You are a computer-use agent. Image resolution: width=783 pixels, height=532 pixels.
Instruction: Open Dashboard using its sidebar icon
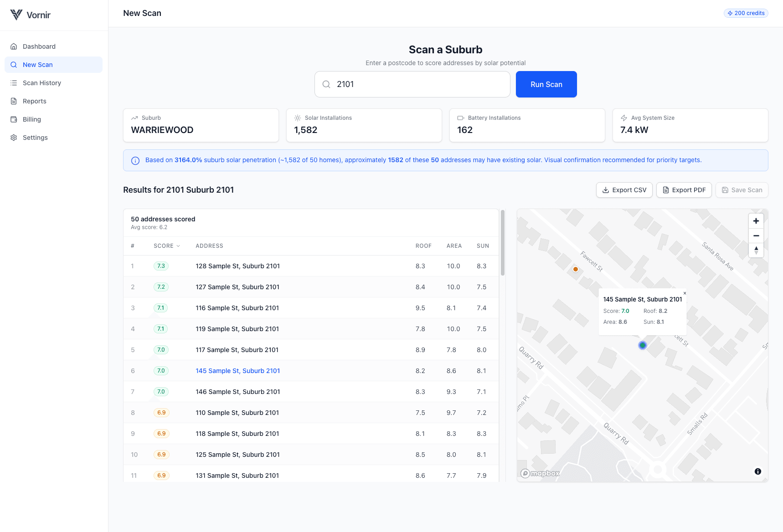tap(14, 46)
